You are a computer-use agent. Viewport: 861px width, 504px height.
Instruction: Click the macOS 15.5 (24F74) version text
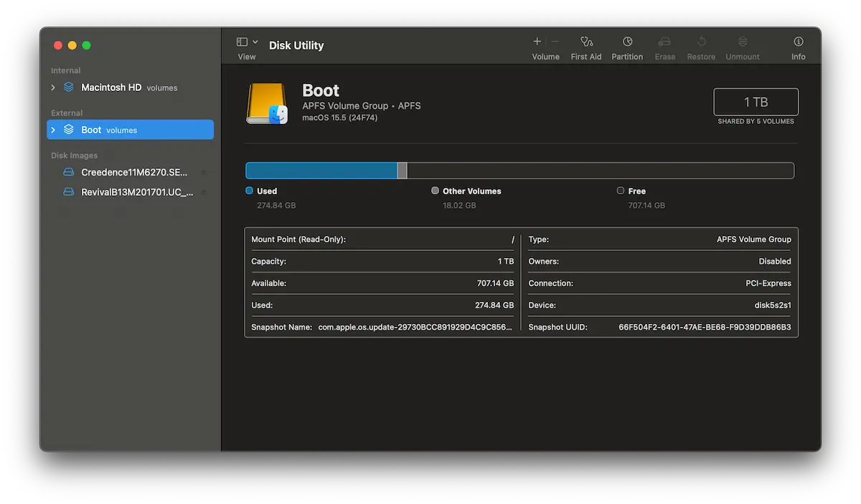pyautogui.click(x=340, y=118)
